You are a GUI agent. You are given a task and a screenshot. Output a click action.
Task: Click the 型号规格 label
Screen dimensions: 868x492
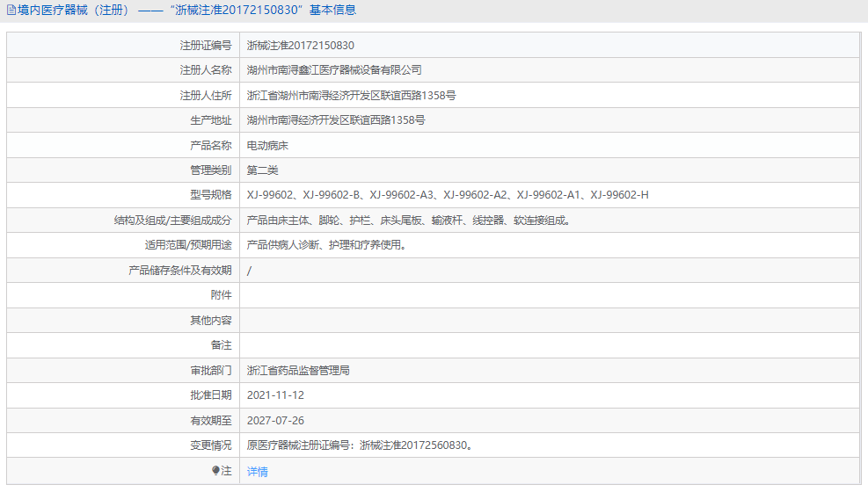[211, 195]
